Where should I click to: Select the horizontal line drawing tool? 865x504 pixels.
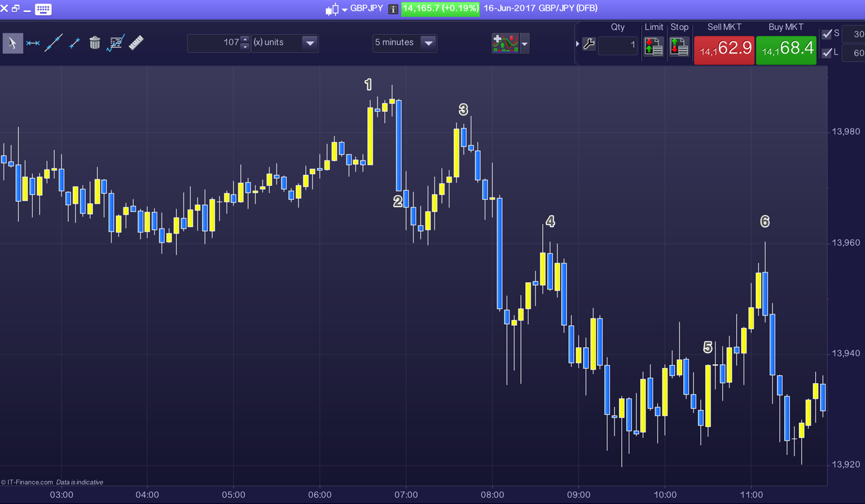33,43
